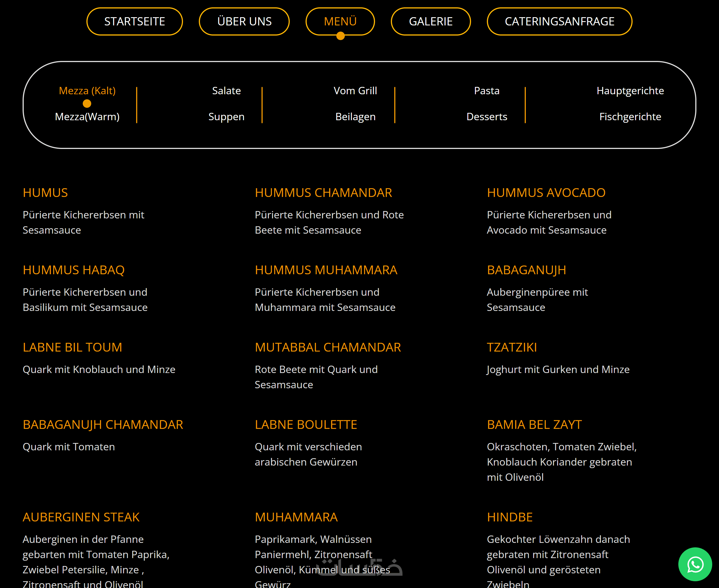The width and height of the screenshot is (719, 588).
Task: Click the Babaganujh dish heading
Action: 526,270
